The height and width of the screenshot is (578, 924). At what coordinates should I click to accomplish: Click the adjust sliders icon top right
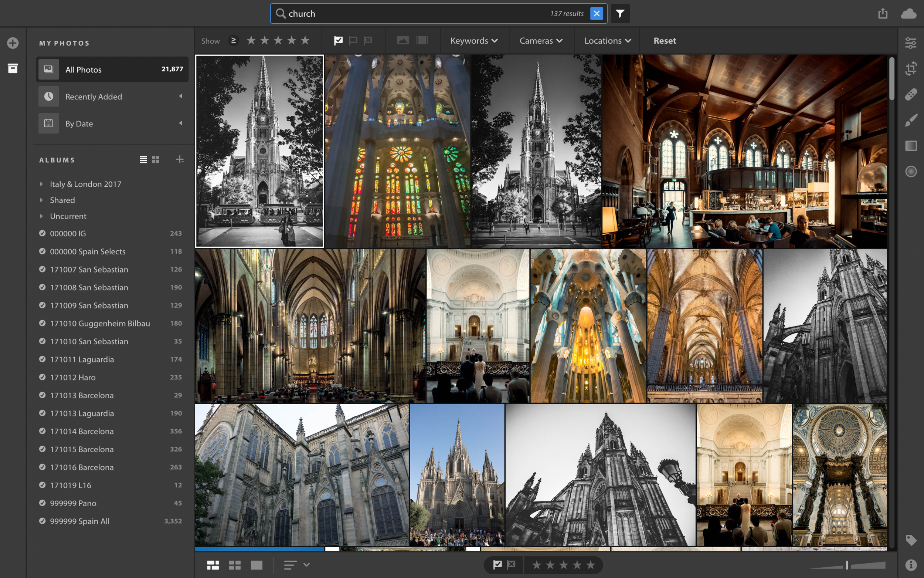[911, 41]
